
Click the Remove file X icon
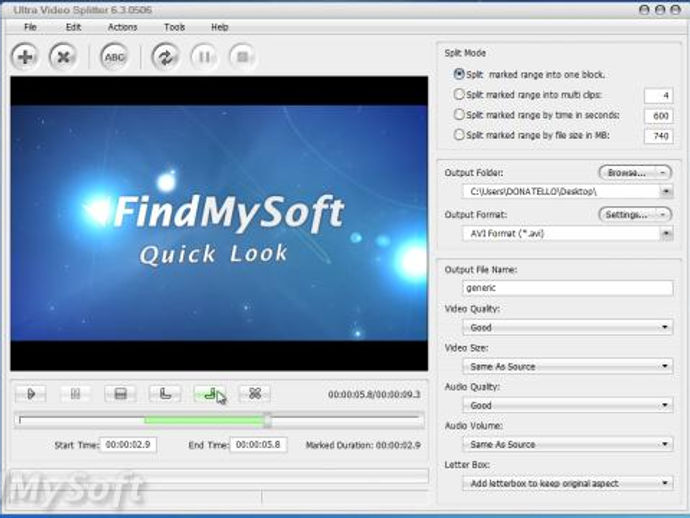(63, 57)
